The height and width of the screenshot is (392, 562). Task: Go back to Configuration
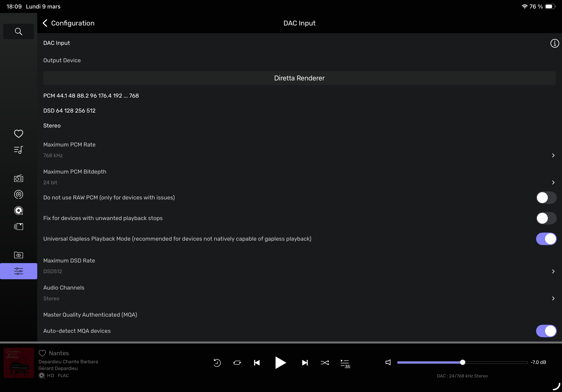tap(68, 23)
